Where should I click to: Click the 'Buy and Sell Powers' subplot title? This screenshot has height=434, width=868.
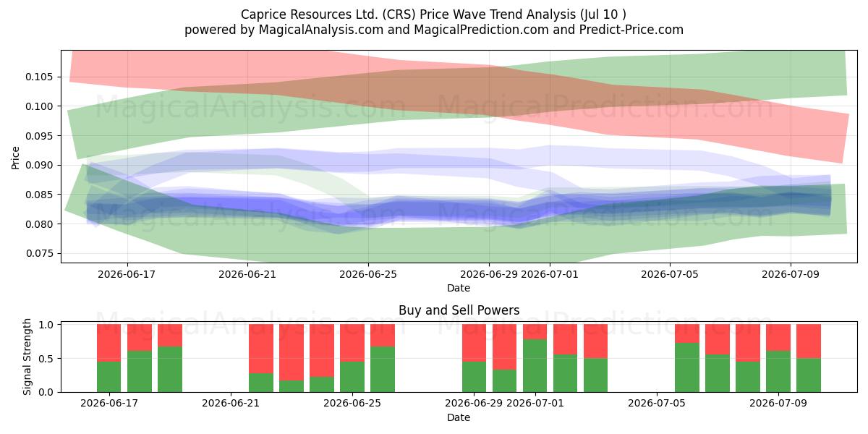coord(459,310)
